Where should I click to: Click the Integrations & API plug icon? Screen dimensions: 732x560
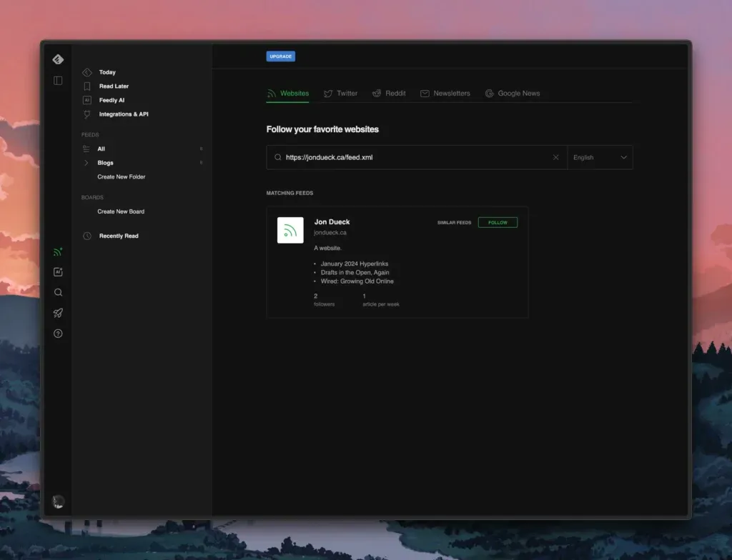click(86, 114)
